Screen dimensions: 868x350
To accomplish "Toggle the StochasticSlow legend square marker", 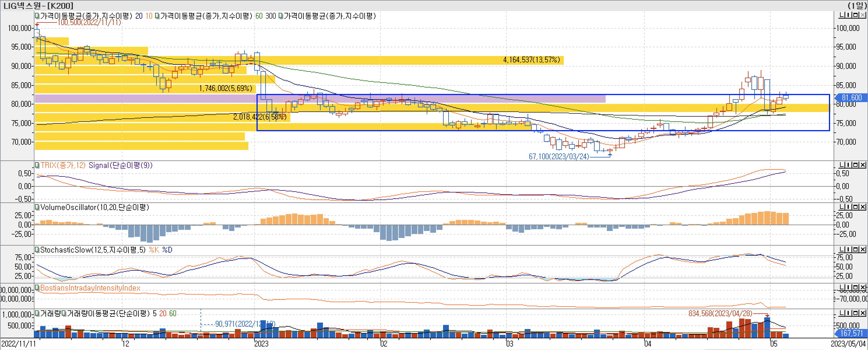I will click(x=37, y=250).
